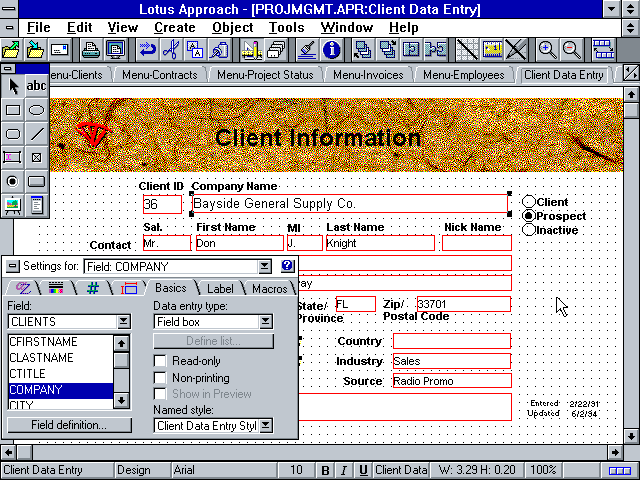640x480 pixels.
Task: Toggle the Show Rulers toolbar icon
Action: (x=491, y=50)
